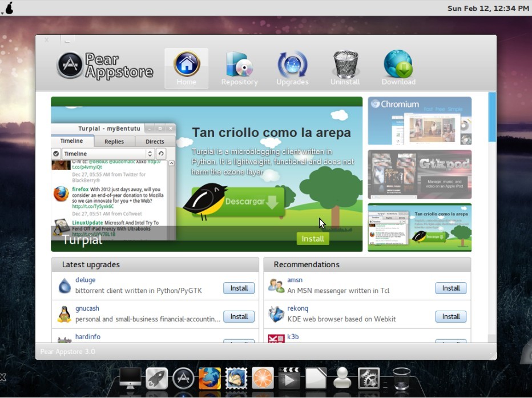Open the rekonq app link
Image resolution: width=532 pixels, height=398 pixels.
click(297, 308)
